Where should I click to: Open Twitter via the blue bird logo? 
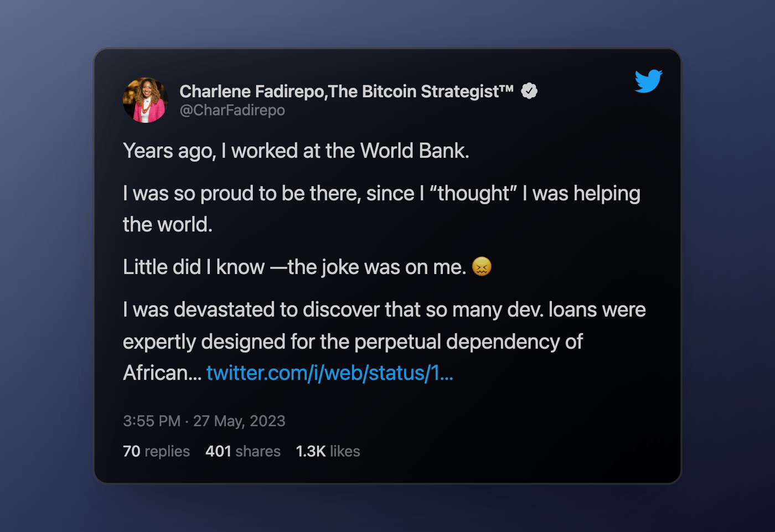(x=648, y=81)
